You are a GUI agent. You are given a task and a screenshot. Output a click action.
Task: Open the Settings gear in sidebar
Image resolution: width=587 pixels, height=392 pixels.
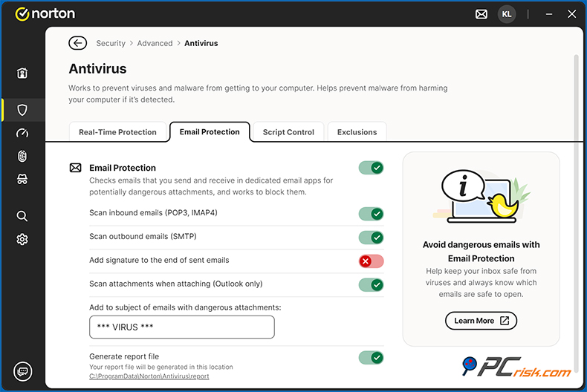[22, 239]
